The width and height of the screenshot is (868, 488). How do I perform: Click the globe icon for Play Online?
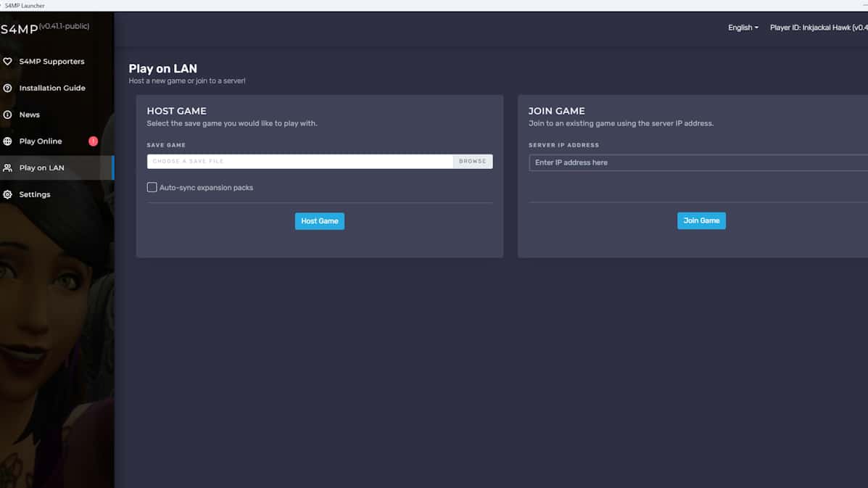click(8, 141)
